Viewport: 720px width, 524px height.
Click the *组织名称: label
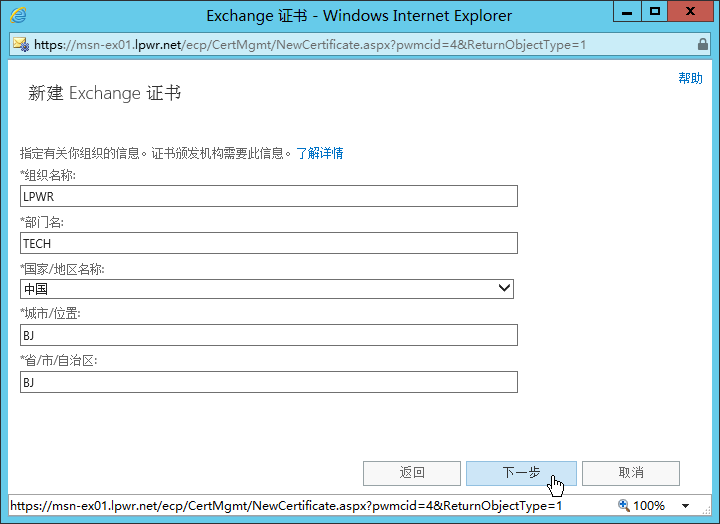tap(48, 175)
